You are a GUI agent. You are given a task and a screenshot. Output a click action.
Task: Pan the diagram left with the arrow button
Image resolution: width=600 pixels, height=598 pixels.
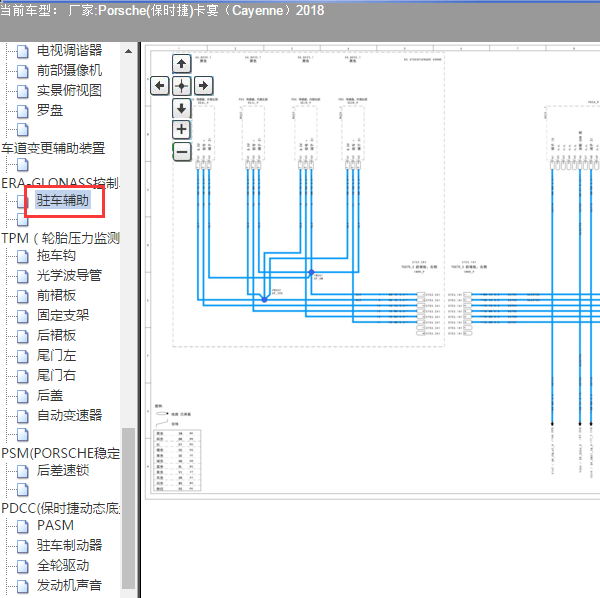(160, 85)
